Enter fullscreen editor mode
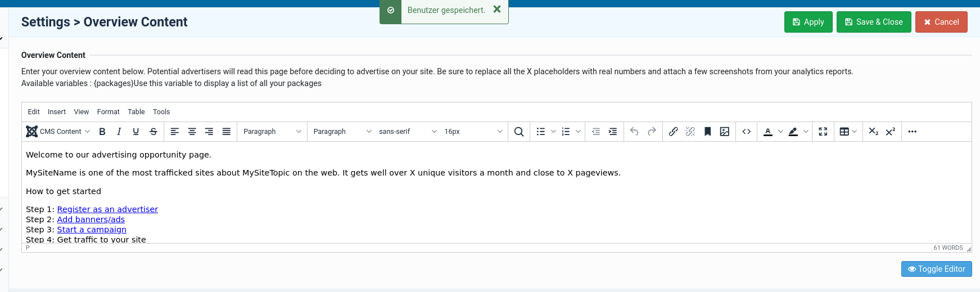Screen dimensions: 980x292 point(823,132)
